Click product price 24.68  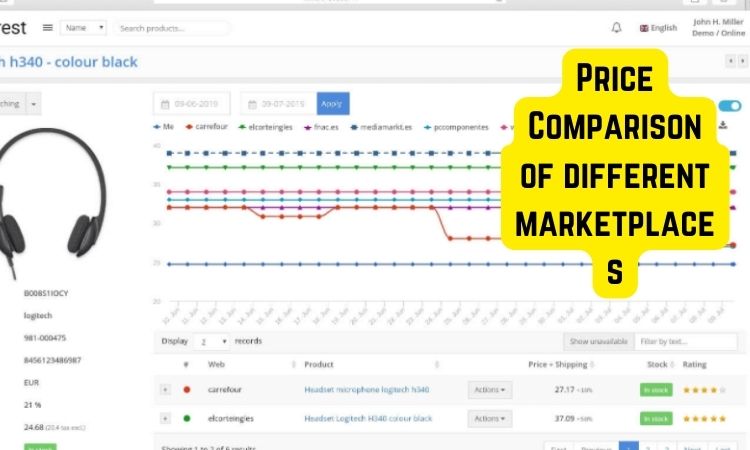[33, 427]
